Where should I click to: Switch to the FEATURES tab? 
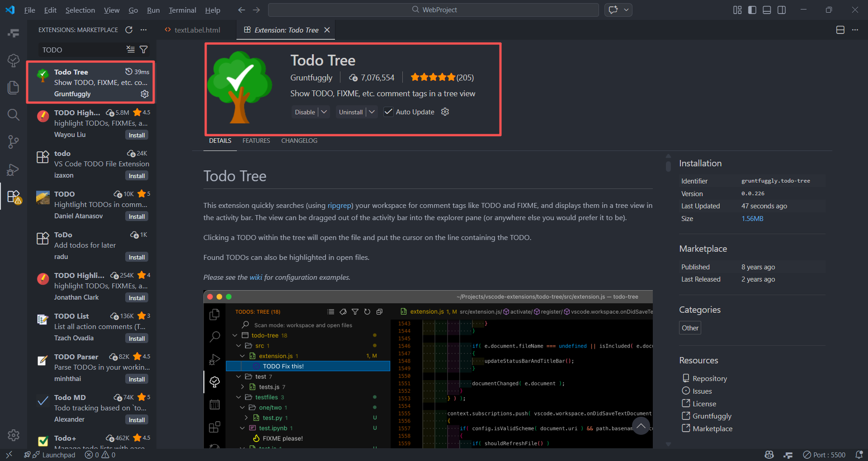click(x=256, y=141)
